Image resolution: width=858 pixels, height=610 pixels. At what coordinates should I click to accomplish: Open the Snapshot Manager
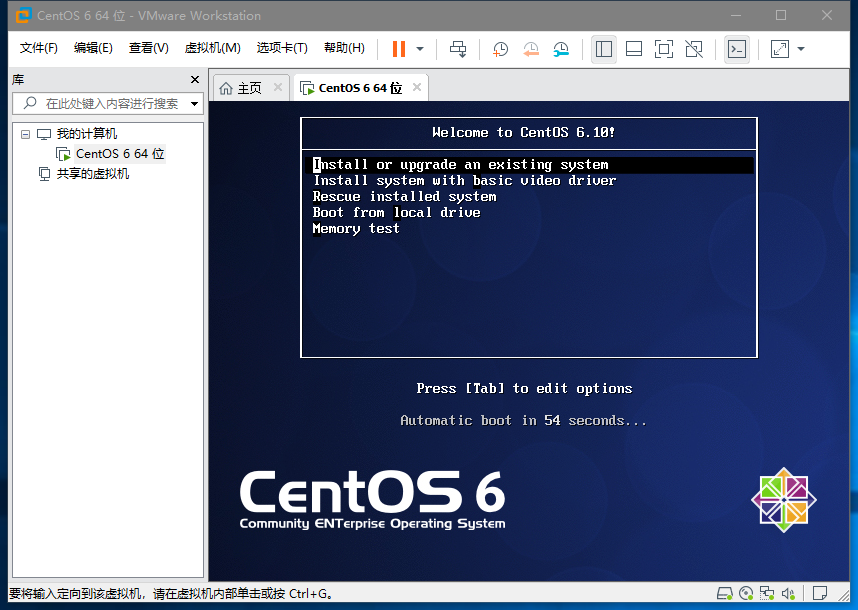[561, 48]
